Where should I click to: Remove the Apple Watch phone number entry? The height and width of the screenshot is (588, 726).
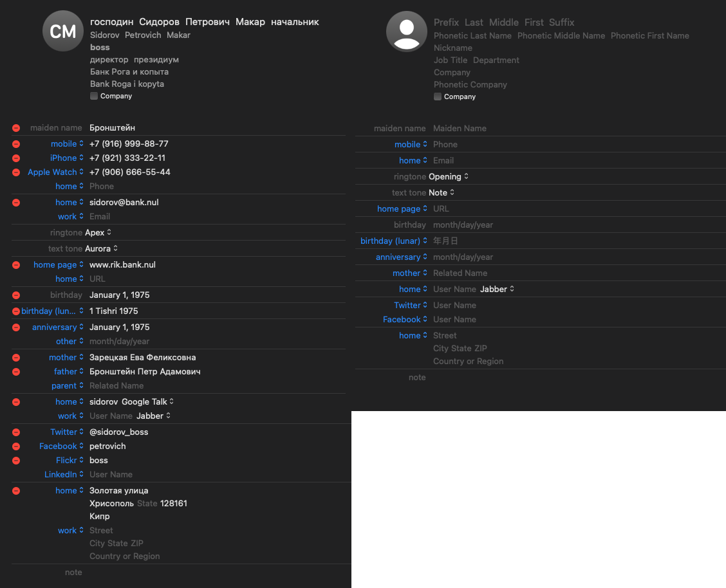point(16,172)
